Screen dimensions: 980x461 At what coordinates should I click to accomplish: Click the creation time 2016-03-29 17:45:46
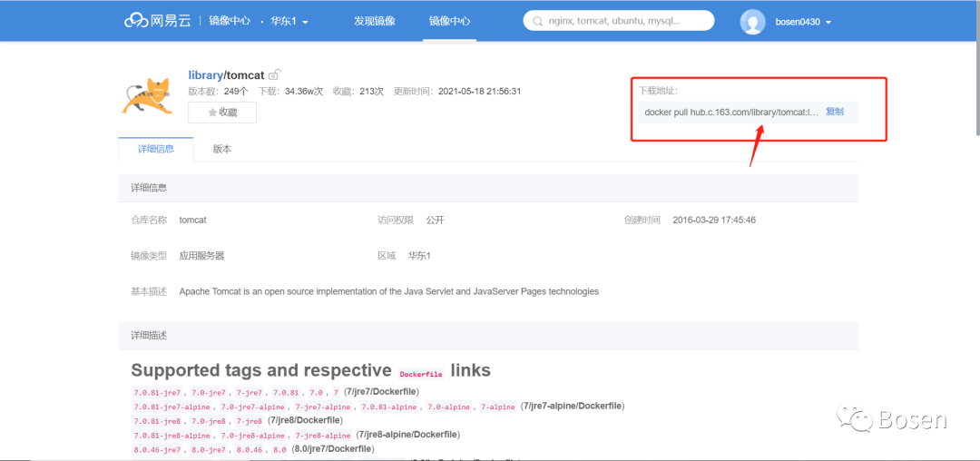click(714, 220)
